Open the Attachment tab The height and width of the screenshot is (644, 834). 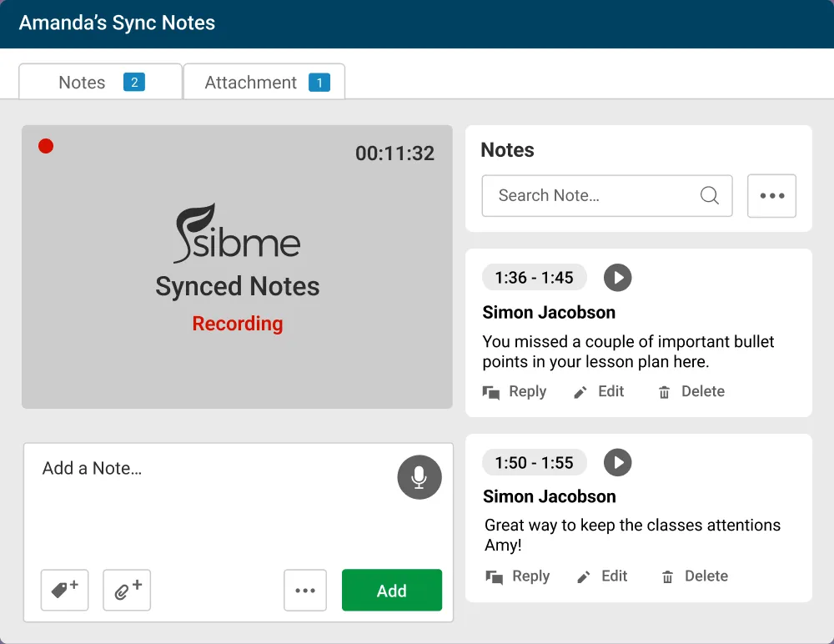(x=264, y=82)
